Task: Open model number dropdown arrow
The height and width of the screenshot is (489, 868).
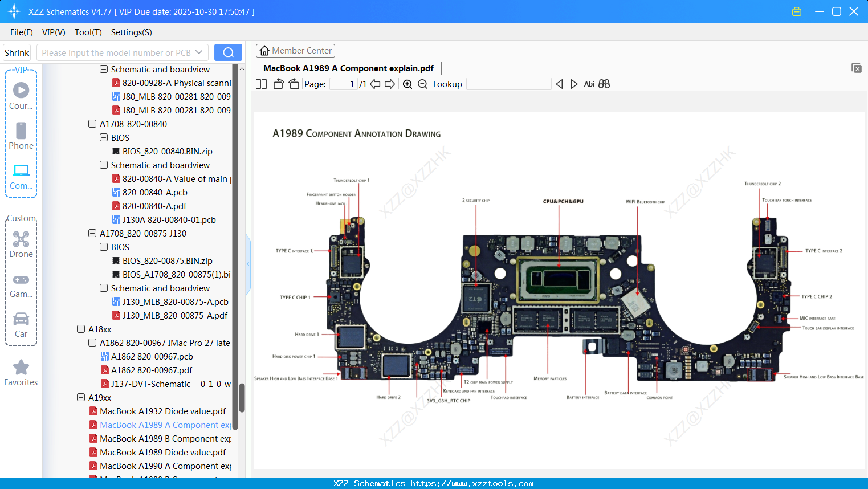Action: (x=199, y=52)
